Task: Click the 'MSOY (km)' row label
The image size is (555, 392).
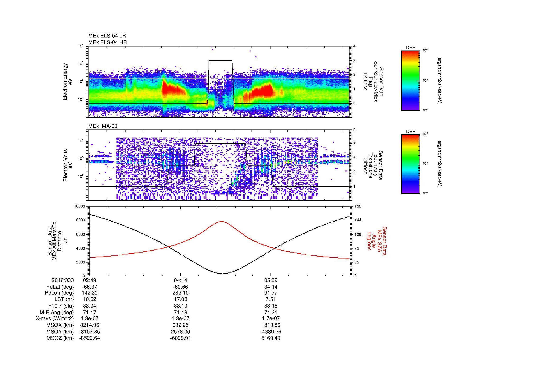Action: [x=60, y=332]
